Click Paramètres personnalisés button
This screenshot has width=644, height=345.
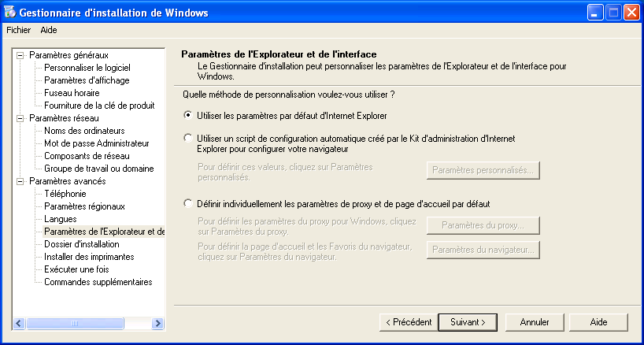point(483,170)
